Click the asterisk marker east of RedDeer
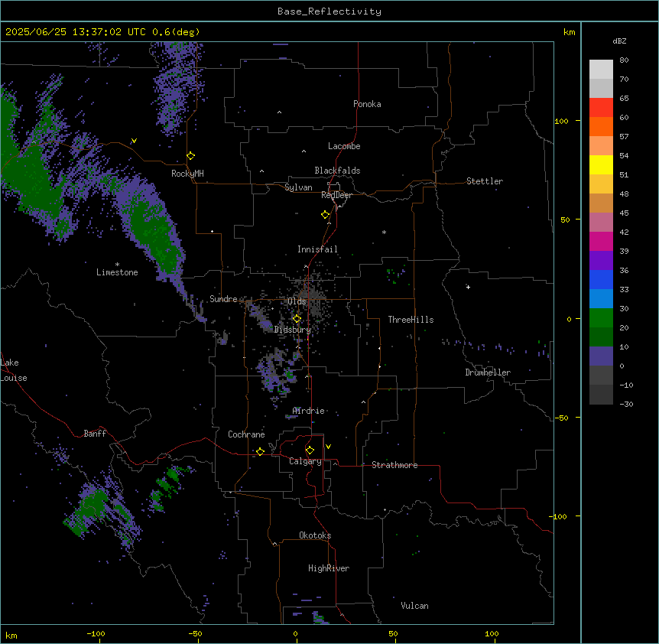659x644 pixels. 384,232
